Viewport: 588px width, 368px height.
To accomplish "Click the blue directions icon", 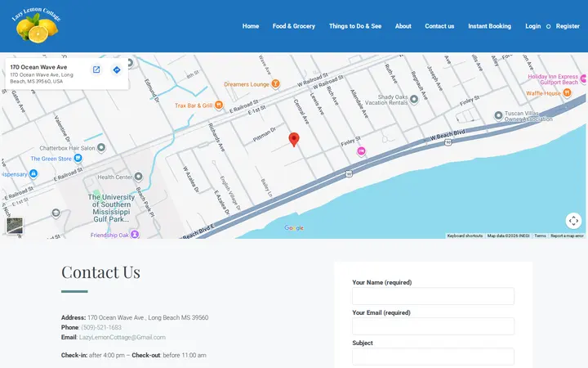I will click(117, 70).
